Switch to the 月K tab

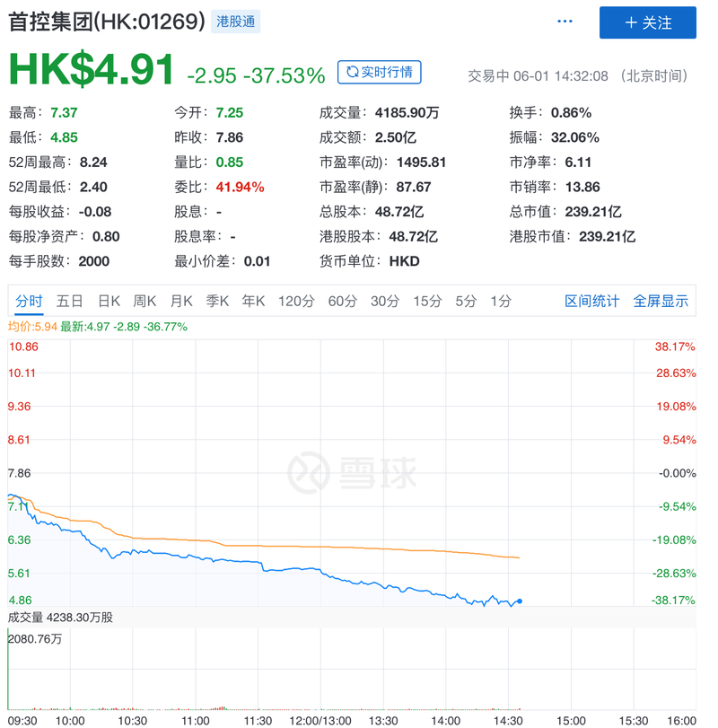tap(181, 301)
